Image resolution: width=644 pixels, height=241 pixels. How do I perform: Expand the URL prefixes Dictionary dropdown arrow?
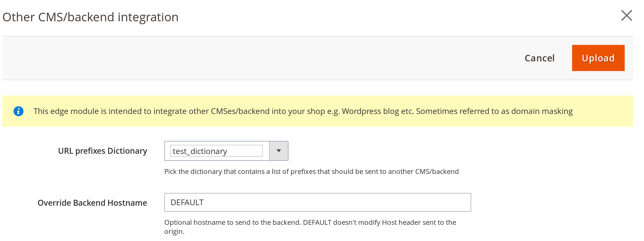pos(279,151)
